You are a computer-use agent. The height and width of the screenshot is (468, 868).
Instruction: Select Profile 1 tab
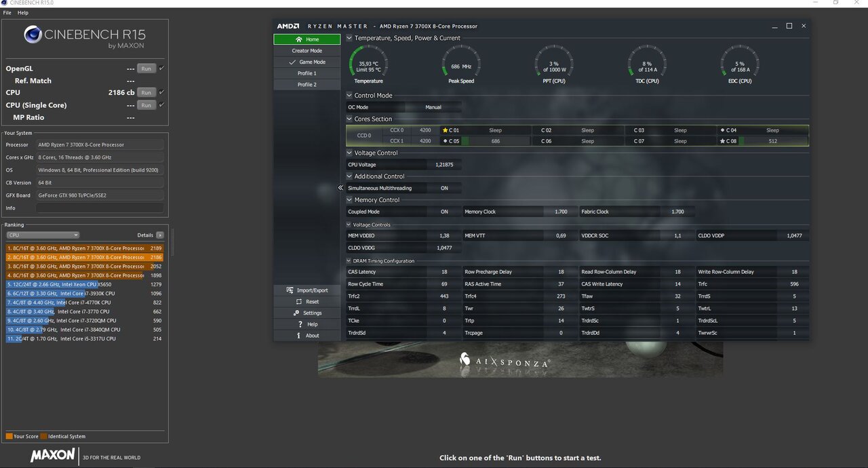(x=307, y=73)
